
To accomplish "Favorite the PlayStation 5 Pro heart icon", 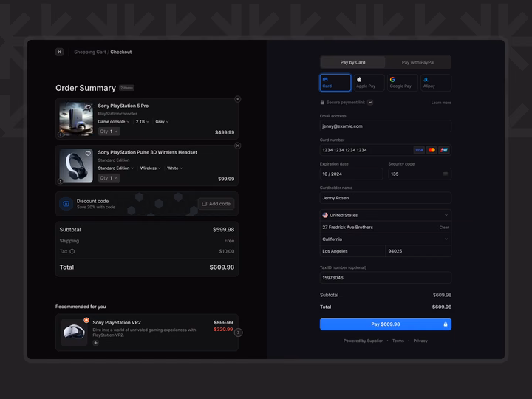I will (x=88, y=107).
